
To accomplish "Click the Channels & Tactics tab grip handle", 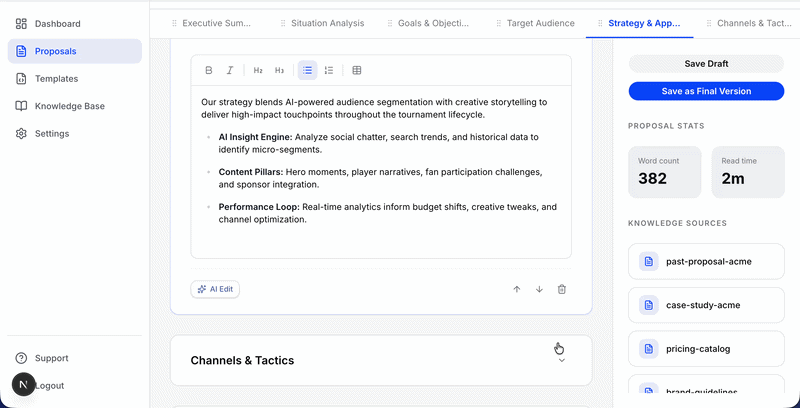I will [x=709, y=23].
